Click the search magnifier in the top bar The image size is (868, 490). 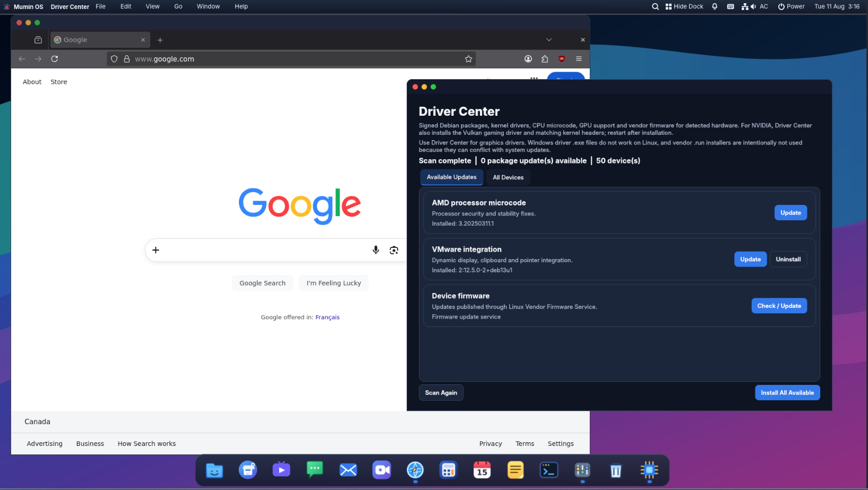point(656,6)
